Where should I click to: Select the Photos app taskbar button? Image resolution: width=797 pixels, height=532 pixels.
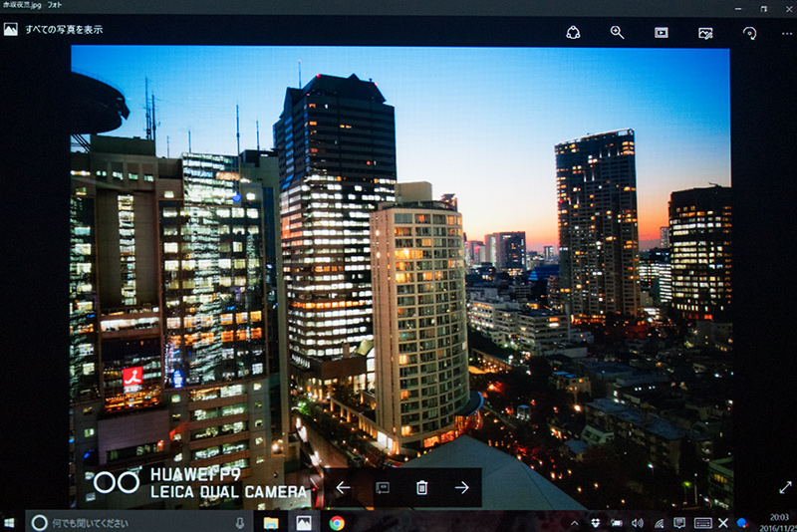tap(304, 522)
